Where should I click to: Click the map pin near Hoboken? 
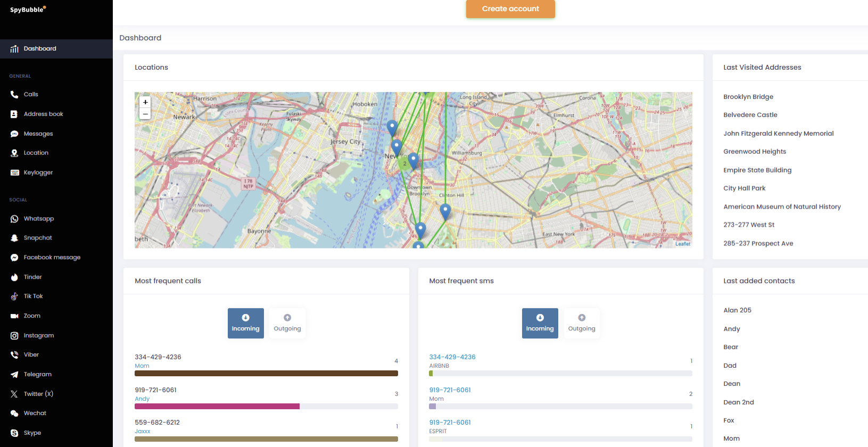pyautogui.click(x=392, y=128)
